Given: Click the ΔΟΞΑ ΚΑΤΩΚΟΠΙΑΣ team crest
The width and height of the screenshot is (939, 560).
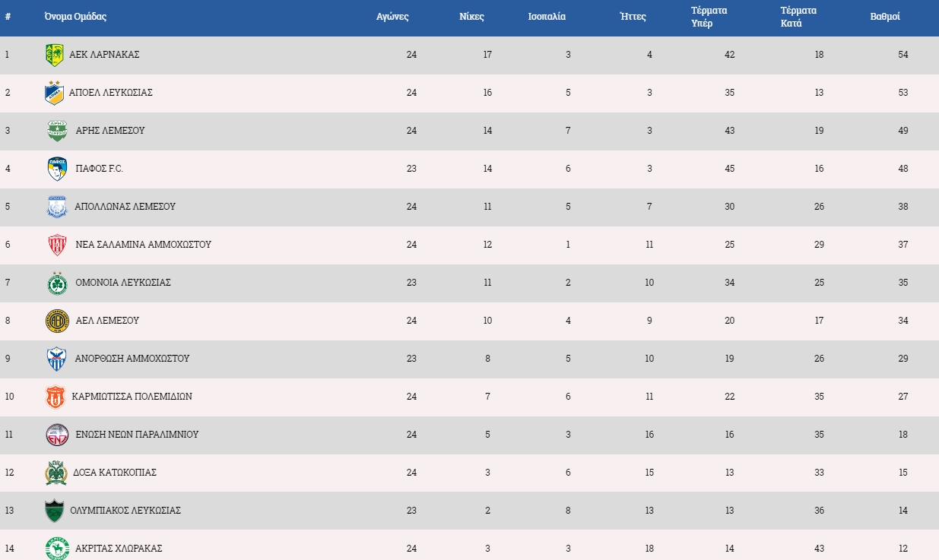Looking at the screenshot, I should [x=56, y=473].
